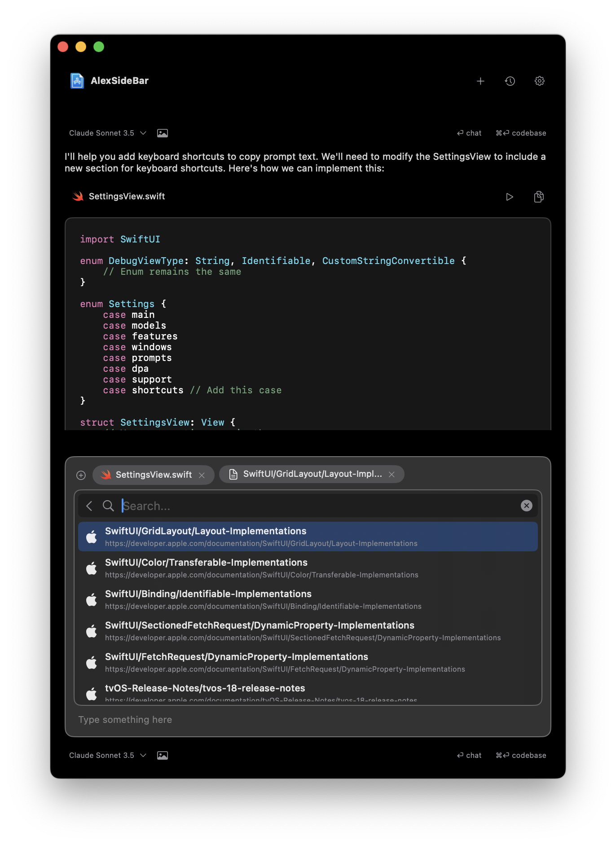The image size is (616, 845).
Task: Click top codebase send option
Action: click(521, 133)
